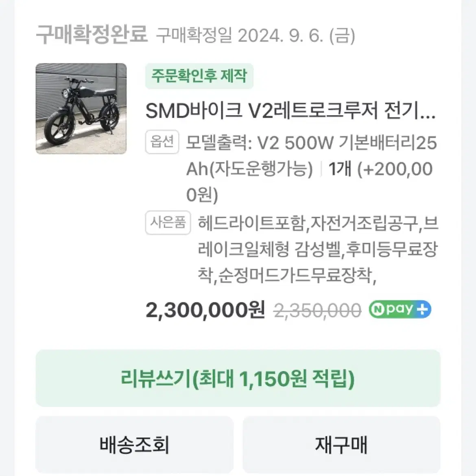
Task: Tap the 2,300,000원 final price
Action: tap(205, 310)
